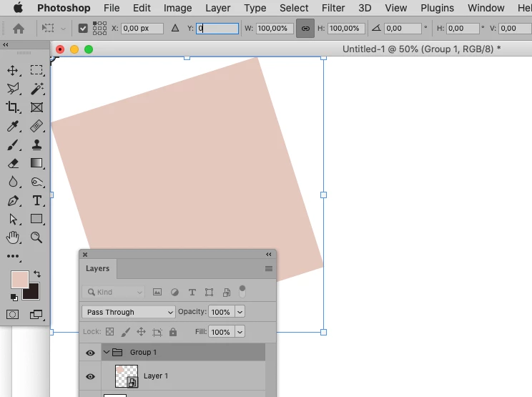This screenshot has width=532, height=397.
Task: Filter for shape layers
Action: 210,292
